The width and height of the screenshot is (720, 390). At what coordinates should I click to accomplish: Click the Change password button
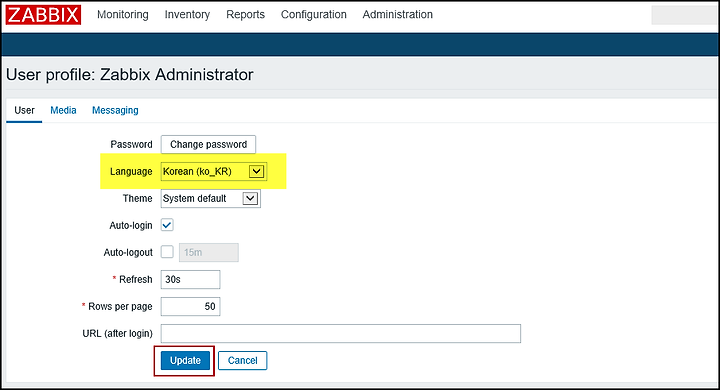tap(208, 144)
